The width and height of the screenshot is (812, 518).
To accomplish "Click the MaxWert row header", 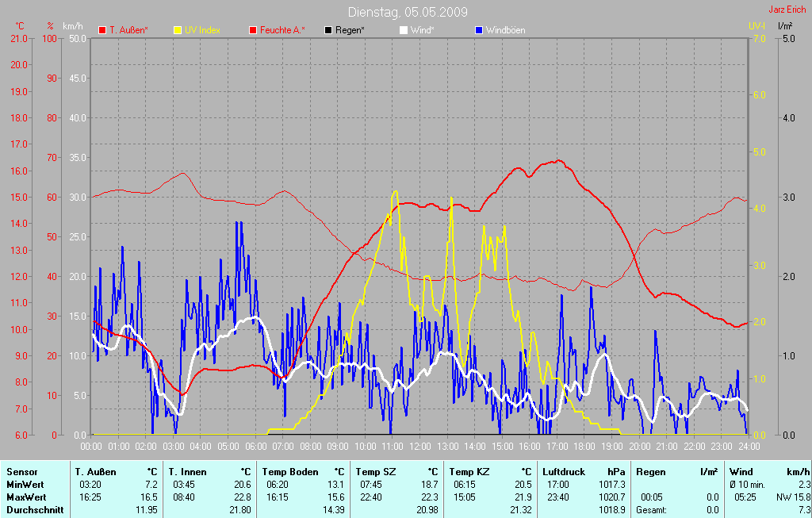I will coord(26,497).
